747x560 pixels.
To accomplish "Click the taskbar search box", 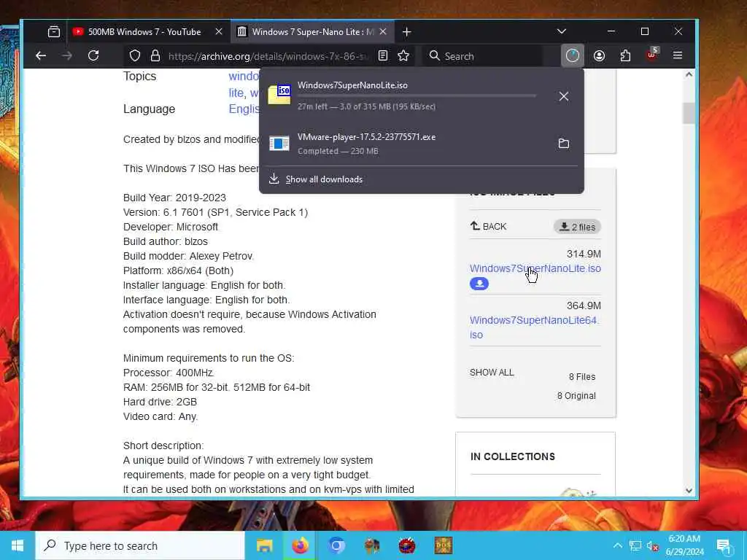I will (140, 545).
